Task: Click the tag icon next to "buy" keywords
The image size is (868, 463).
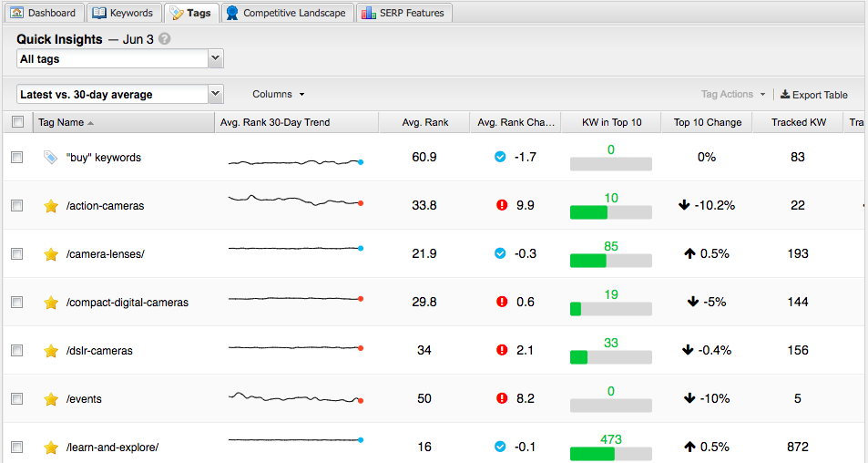Action: (51, 158)
